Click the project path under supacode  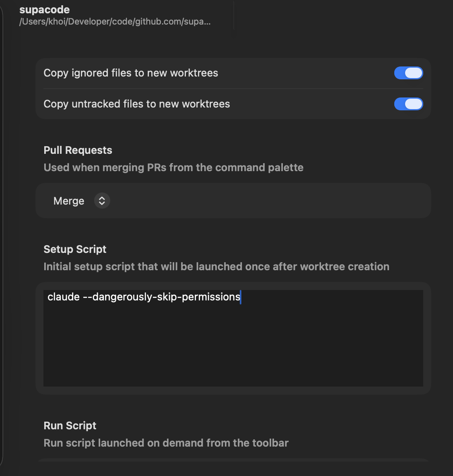click(x=115, y=21)
